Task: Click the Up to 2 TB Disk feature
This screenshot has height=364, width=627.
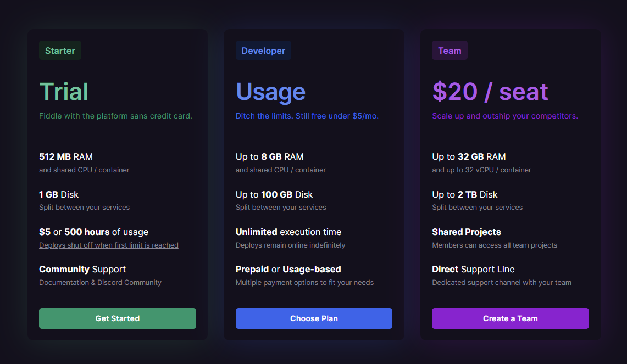Action: click(x=465, y=194)
